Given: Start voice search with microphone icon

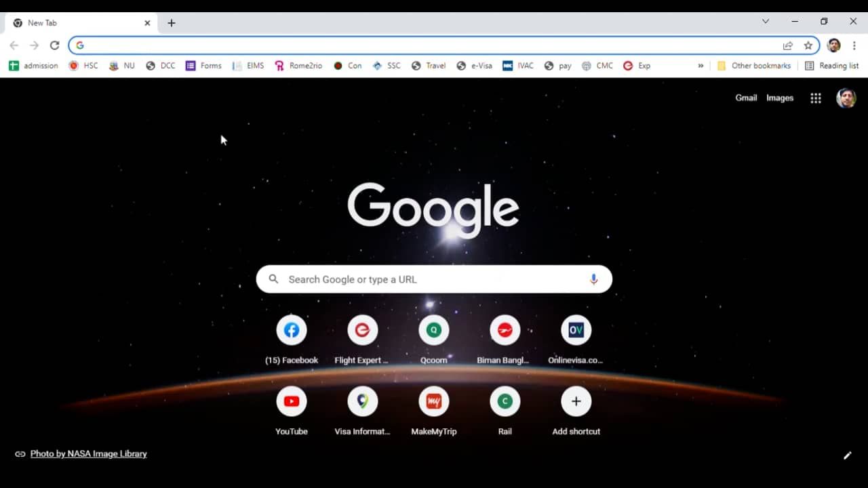Looking at the screenshot, I should coord(593,279).
